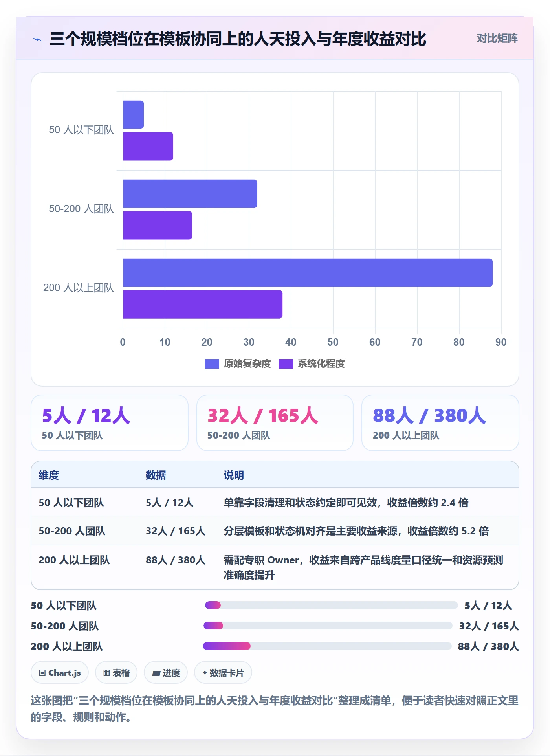Click the chart y-axis label 200 人以上团队
The width and height of the screenshot is (550, 756).
79,288
